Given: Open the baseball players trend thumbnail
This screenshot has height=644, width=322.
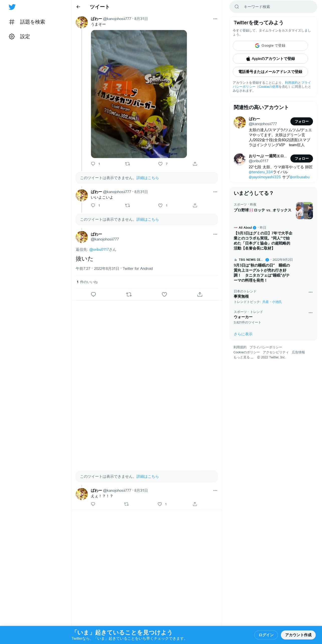Looking at the screenshot, I should click(304, 211).
